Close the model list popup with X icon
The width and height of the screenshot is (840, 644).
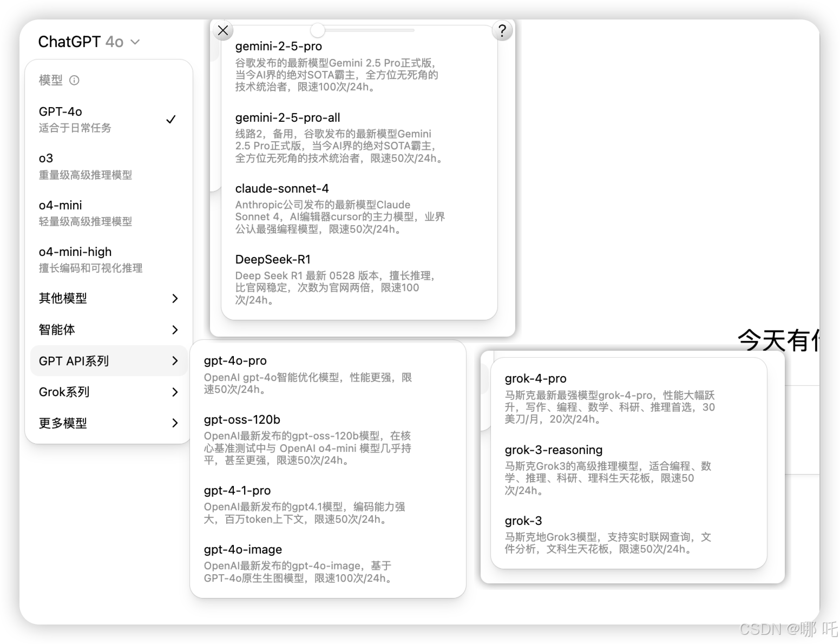click(222, 31)
